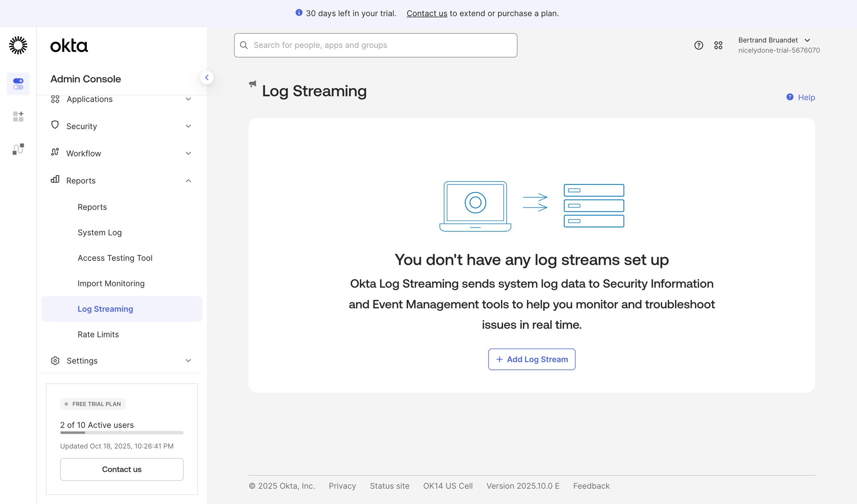Screen dimensions: 857x504
Task: Follow the Contact us link in banner
Action: 427,13
